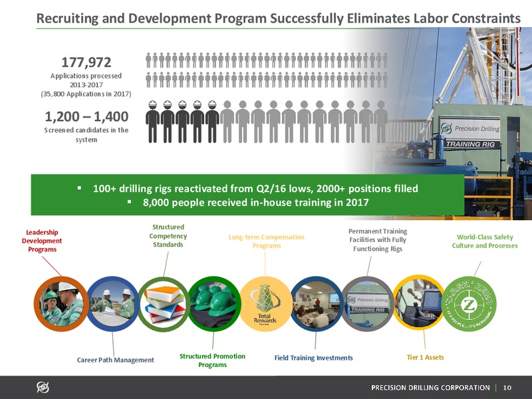Click the 177,972 applications number

(86, 63)
